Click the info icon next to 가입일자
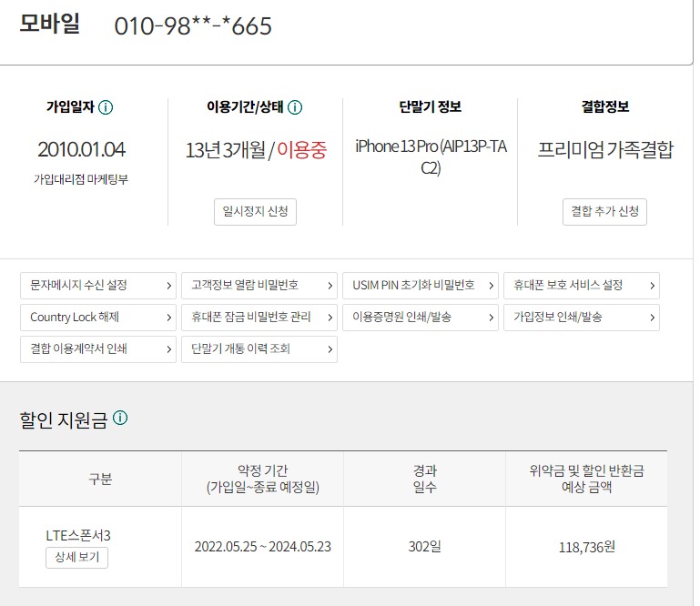The height and width of the screenshot is (606, 700). 106,107
